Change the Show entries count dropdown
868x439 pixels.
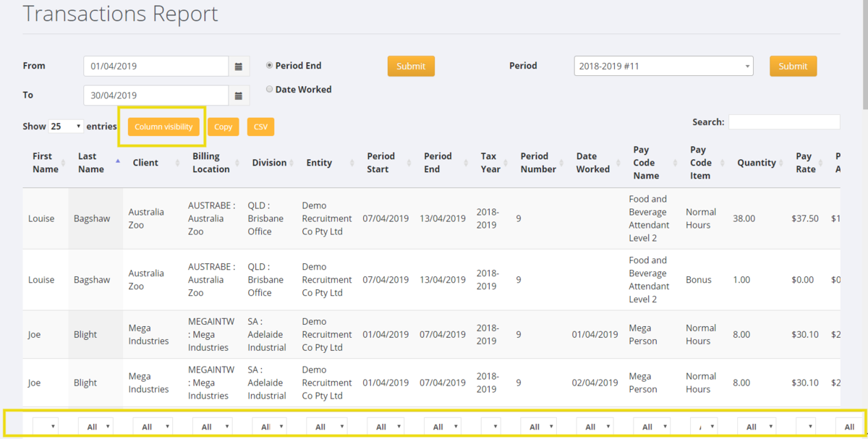(x=65, y=125)
